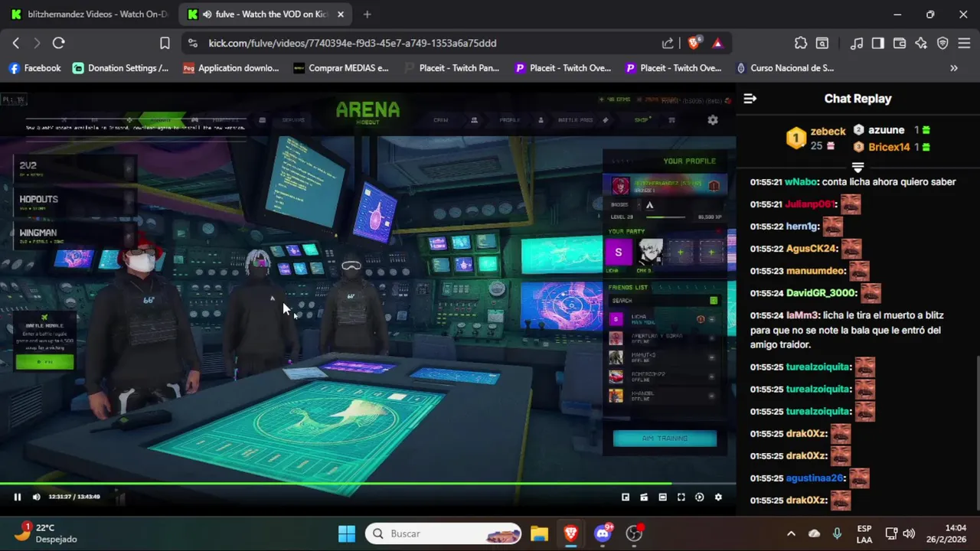Open the volume speaker tray icon
980x551 pixels.
tap(909, 533)
